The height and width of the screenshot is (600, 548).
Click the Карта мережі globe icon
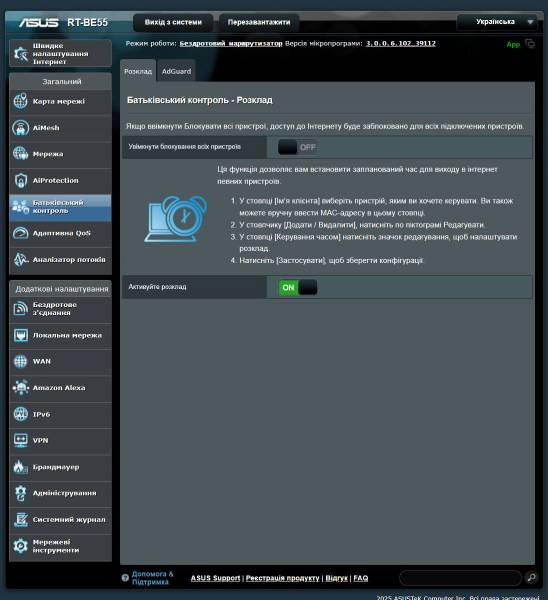pos(21,101)
